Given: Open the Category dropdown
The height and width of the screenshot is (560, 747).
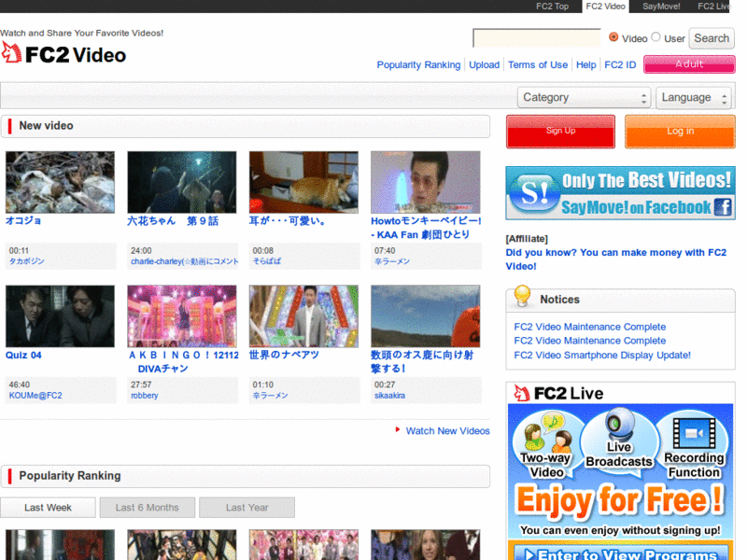Looking at the screenshot, I should [x=585, y=98].
